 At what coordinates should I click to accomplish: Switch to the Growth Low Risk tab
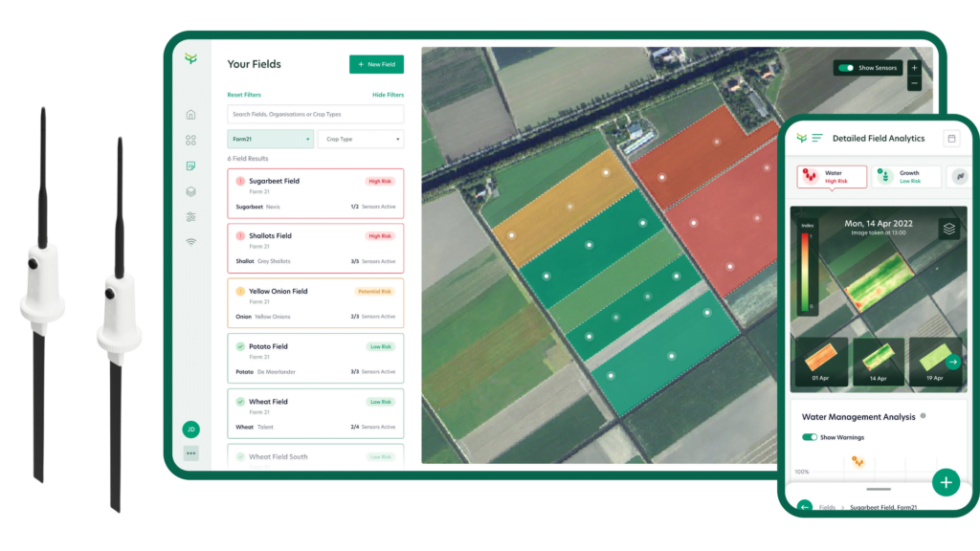907,177
